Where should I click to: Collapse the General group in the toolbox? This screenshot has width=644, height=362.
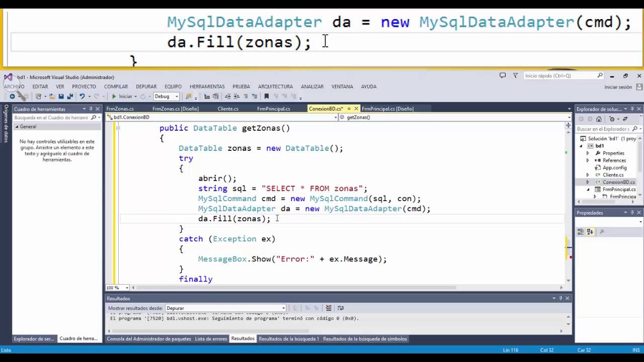coord(17,127)
